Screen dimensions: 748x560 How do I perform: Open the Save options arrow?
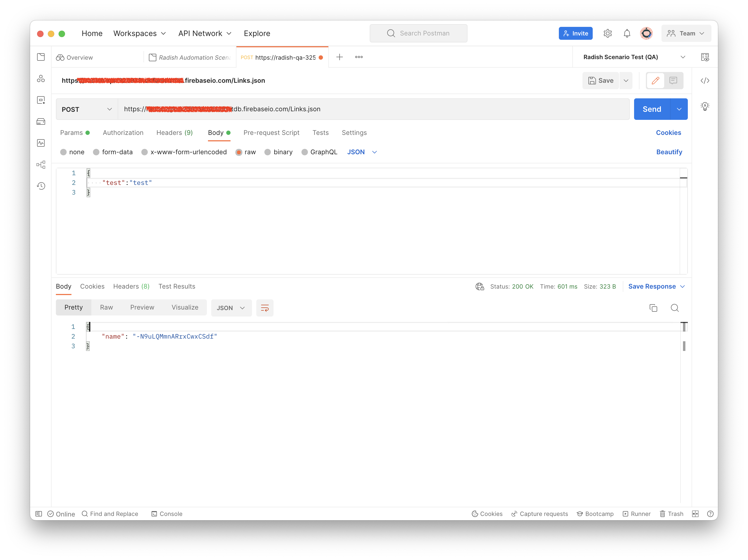[626, 81]
